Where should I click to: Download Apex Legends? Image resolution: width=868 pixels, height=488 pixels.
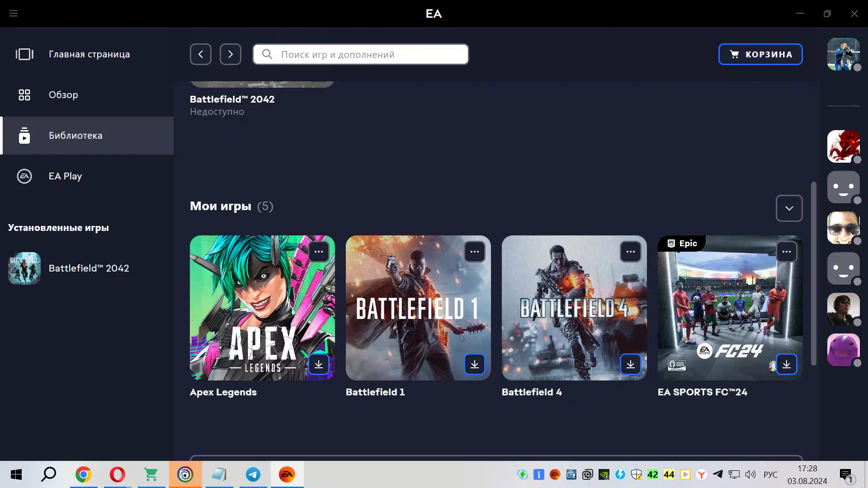319,364
